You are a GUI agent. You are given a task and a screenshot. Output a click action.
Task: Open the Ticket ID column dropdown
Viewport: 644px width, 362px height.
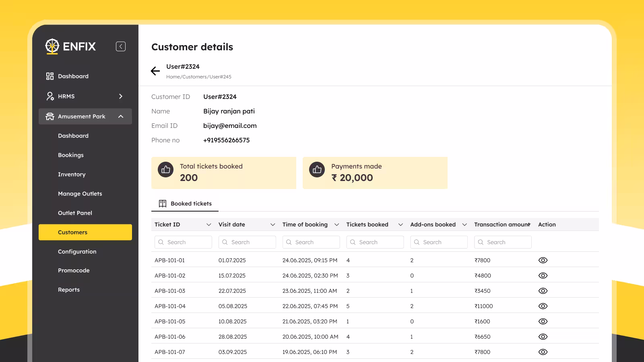(209, 224)
